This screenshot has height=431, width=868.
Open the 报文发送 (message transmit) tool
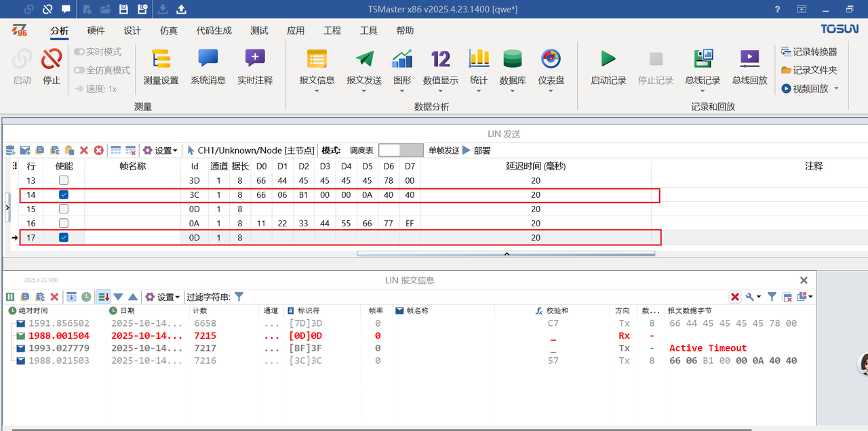coord(363,68)
